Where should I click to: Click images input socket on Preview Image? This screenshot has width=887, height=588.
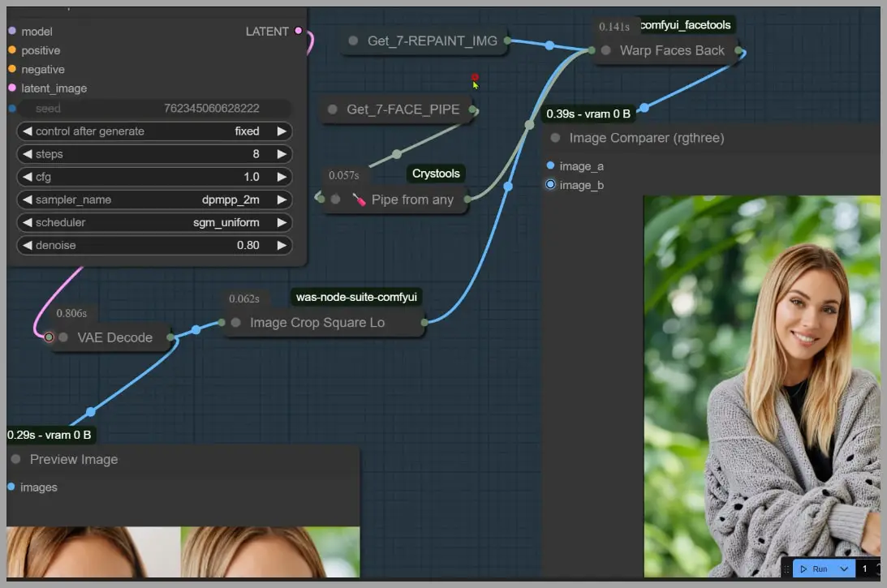click(x=11, y=487)
